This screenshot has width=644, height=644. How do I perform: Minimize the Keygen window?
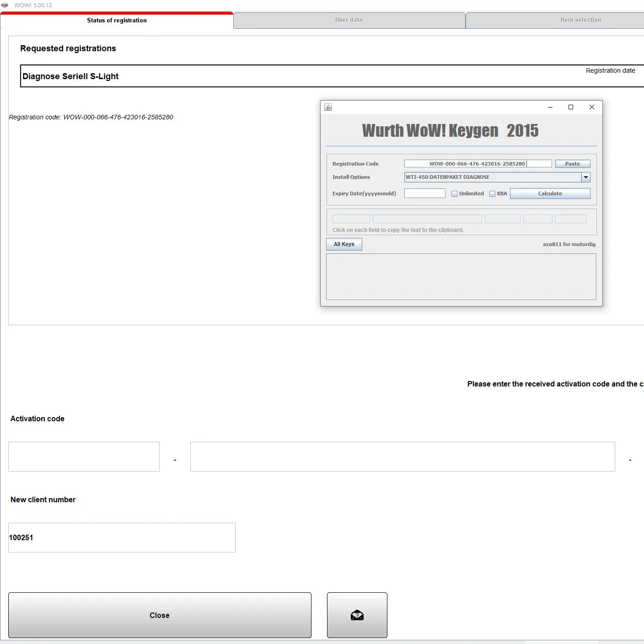[550, 107]
